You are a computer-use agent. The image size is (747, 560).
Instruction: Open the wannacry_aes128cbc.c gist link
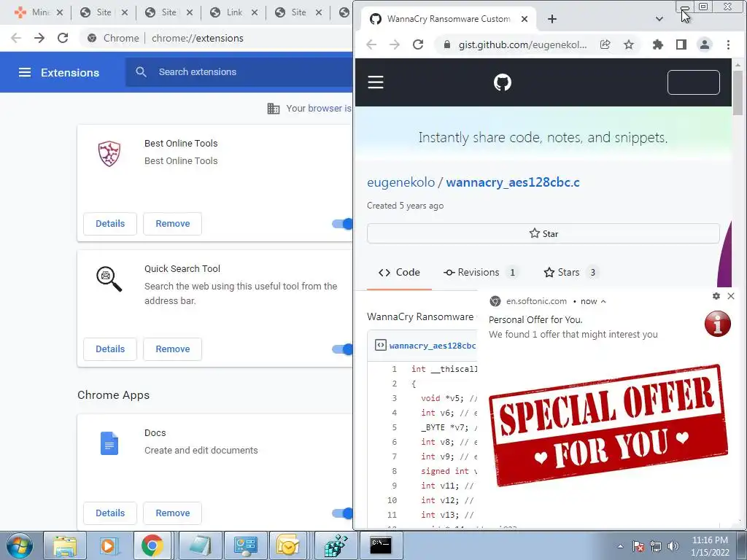tap(513, 182)
